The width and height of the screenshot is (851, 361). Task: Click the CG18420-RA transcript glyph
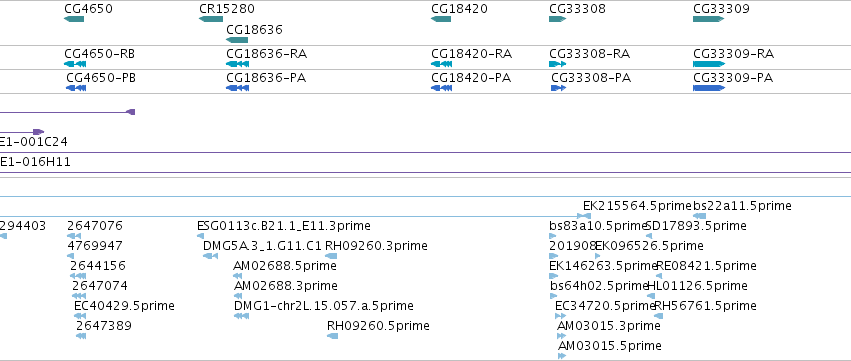[x=441, y=64]
